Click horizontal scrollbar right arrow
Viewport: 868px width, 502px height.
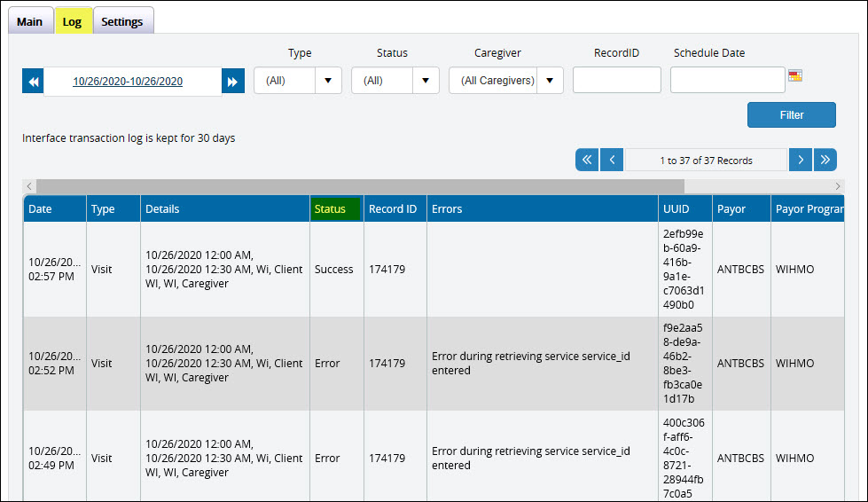pos(838,186)
